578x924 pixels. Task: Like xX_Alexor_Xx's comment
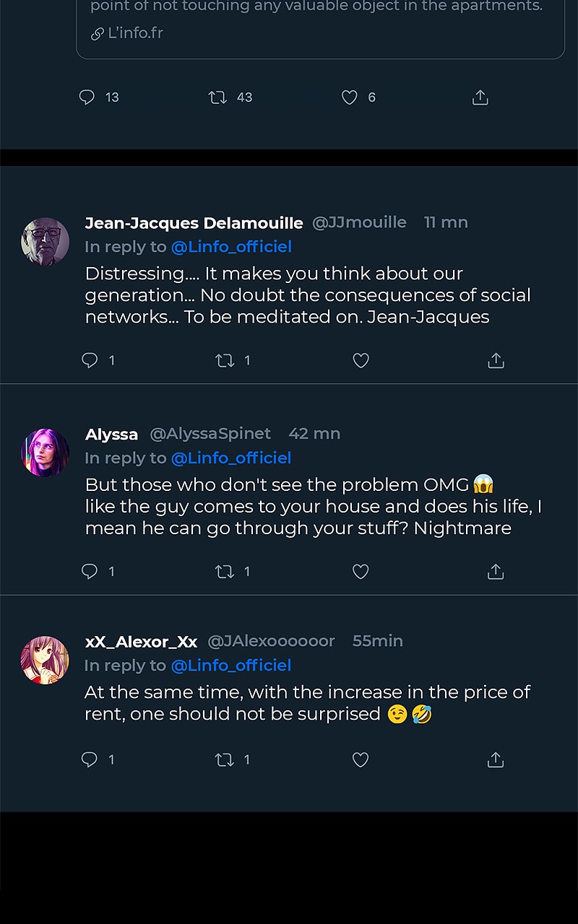pyautogui.click(x=361, y=759)
